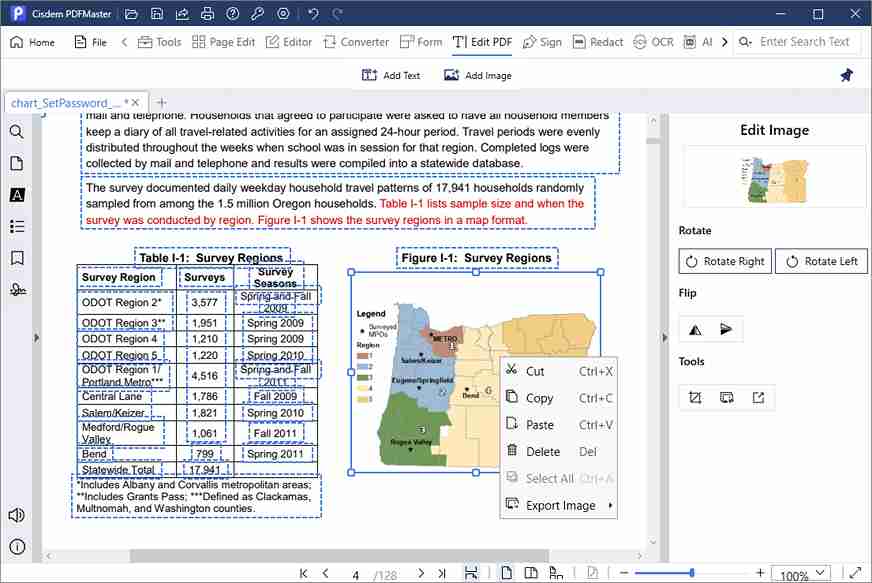The width and height of the screenshot is (872, 583).
Task: Click the Extract image tool icon
Action: (x=758, y=398)
